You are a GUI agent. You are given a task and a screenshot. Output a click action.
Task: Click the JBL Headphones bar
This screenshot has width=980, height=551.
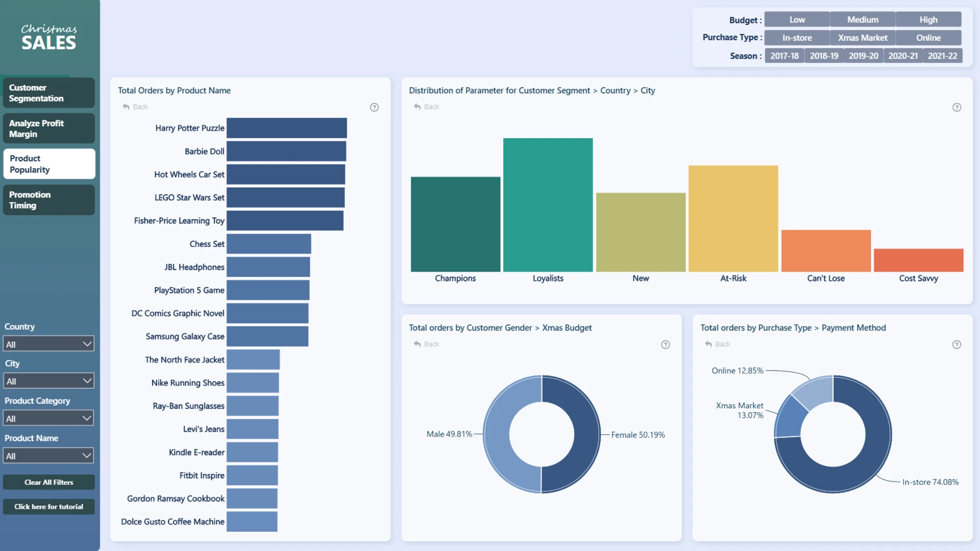pyautogui.click(x=268, y=267)
